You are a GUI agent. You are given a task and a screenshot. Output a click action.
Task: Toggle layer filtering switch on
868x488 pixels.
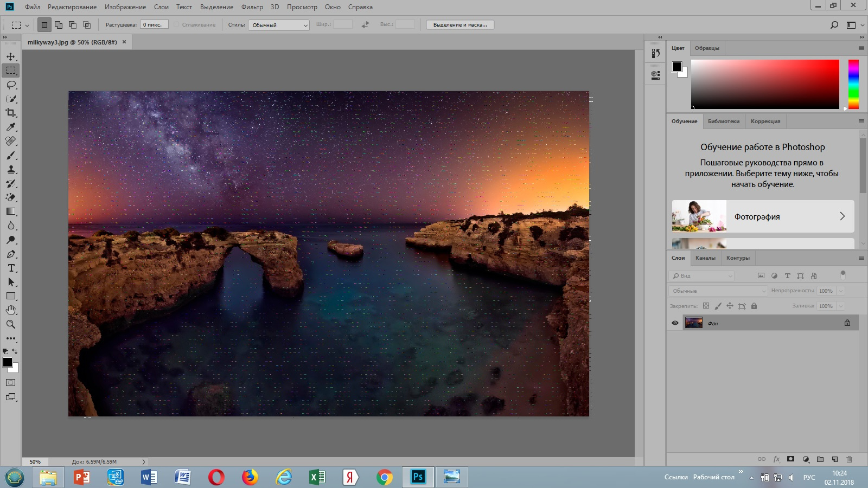click(843, 275)
